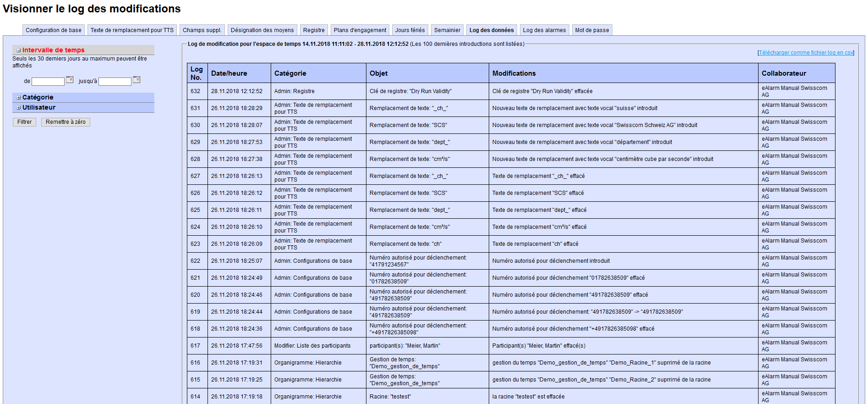Open the Semainier tab

[447, 30]
